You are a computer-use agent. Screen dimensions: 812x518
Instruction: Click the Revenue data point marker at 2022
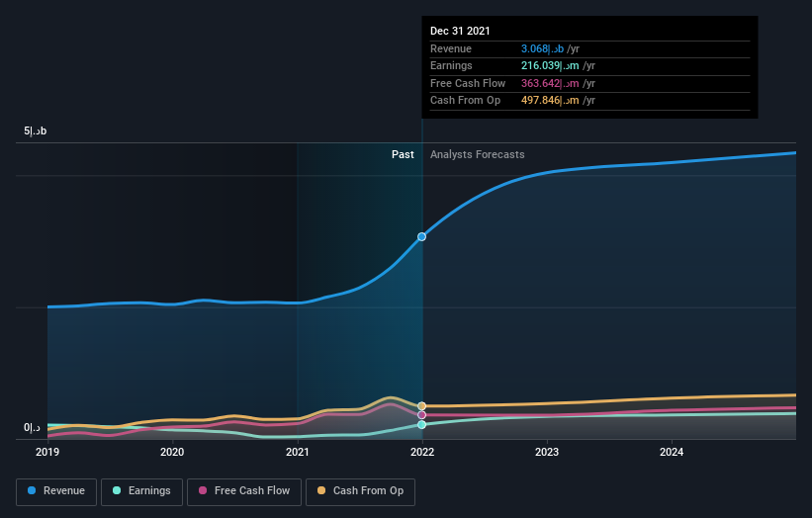click(422, 236)
